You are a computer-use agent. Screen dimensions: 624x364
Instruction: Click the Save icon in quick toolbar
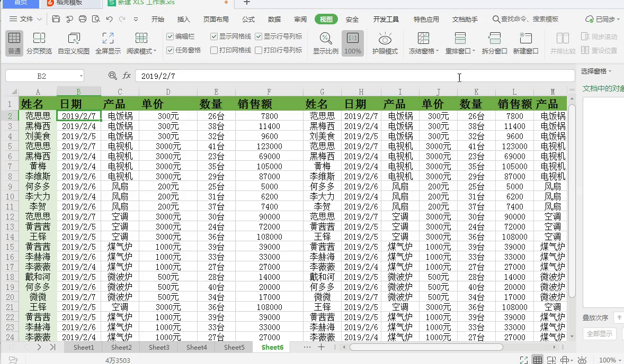point(56,19)
